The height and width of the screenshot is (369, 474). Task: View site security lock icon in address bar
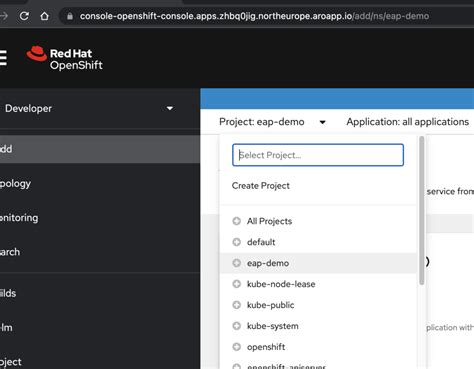click(70, 16)
